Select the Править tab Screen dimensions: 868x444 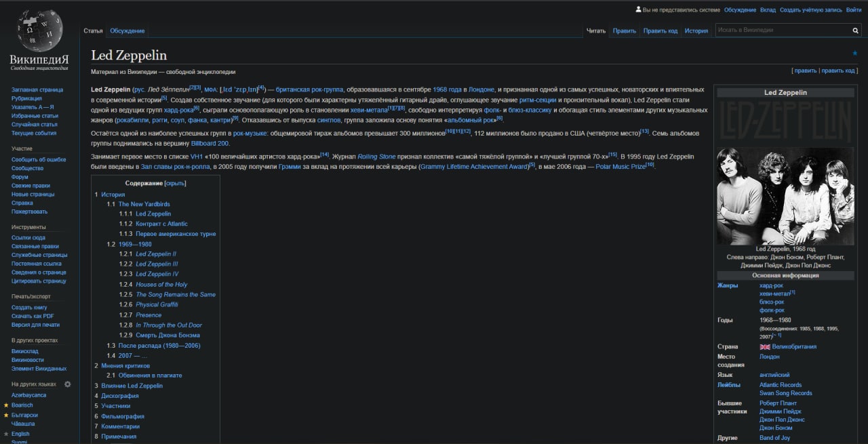(x=625, y=31)
